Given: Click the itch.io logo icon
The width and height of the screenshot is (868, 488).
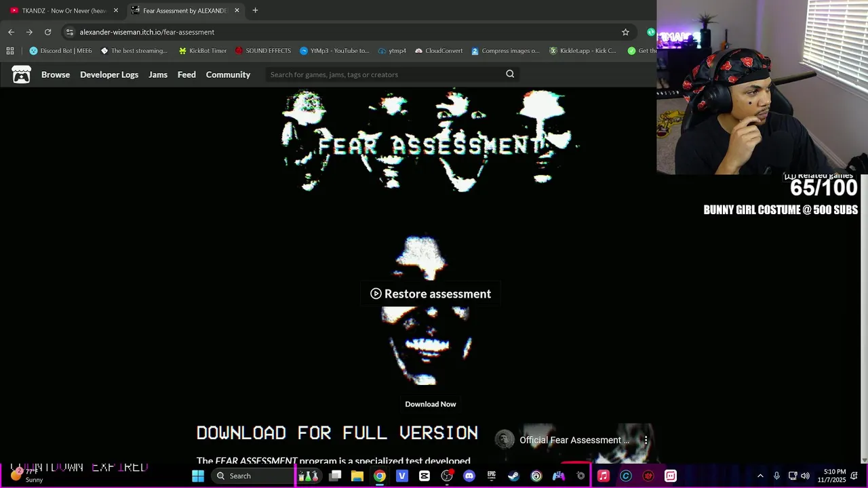Looking at the screenshot, I should click(21, 75).
